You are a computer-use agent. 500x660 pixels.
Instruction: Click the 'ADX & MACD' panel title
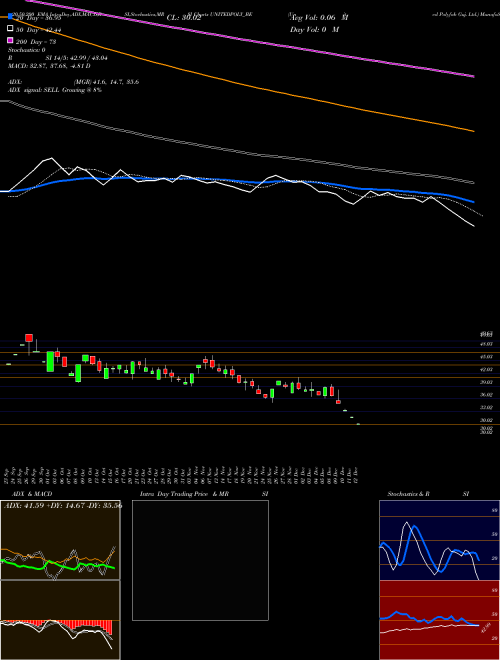[x=32, y=494]
